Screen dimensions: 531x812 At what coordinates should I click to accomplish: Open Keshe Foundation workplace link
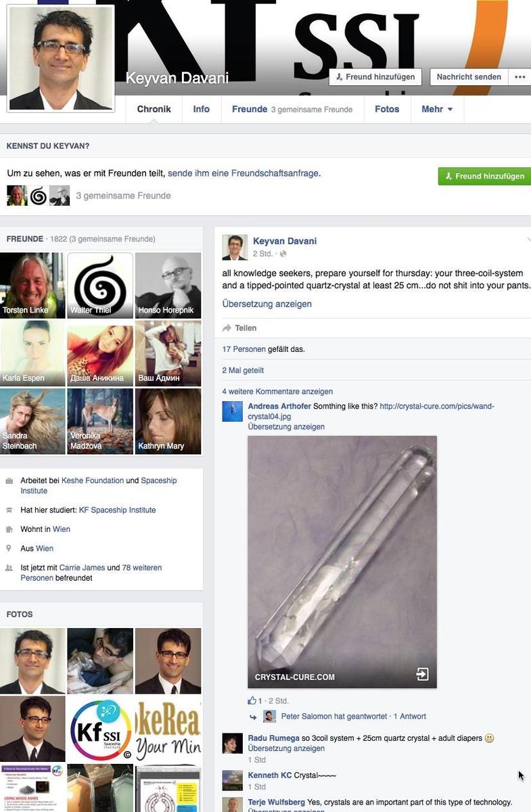point(93,480)
